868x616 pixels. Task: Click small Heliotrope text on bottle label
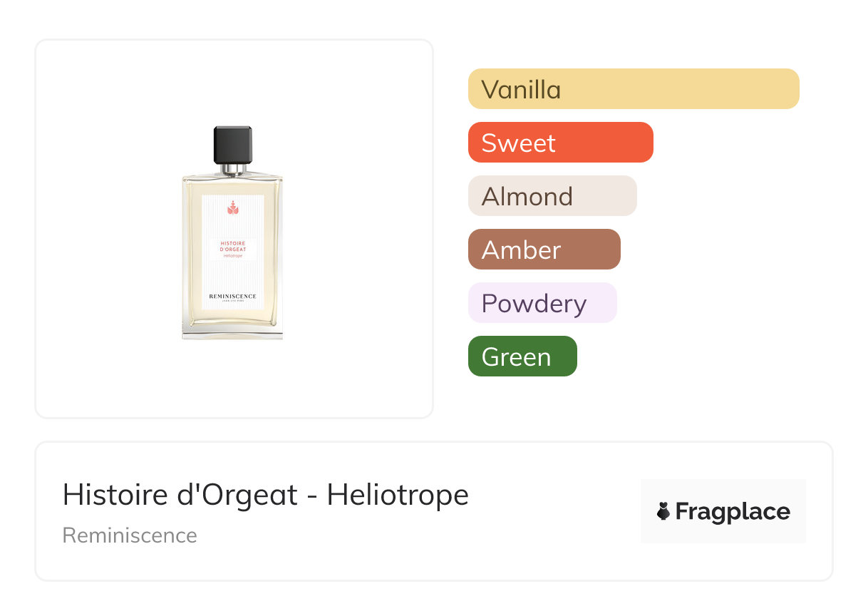[232, 256]
